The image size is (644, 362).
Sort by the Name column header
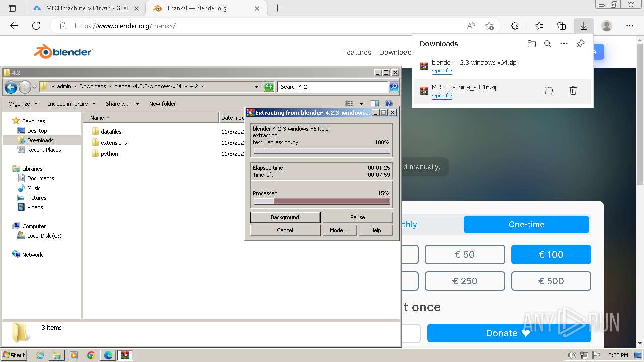151,118
